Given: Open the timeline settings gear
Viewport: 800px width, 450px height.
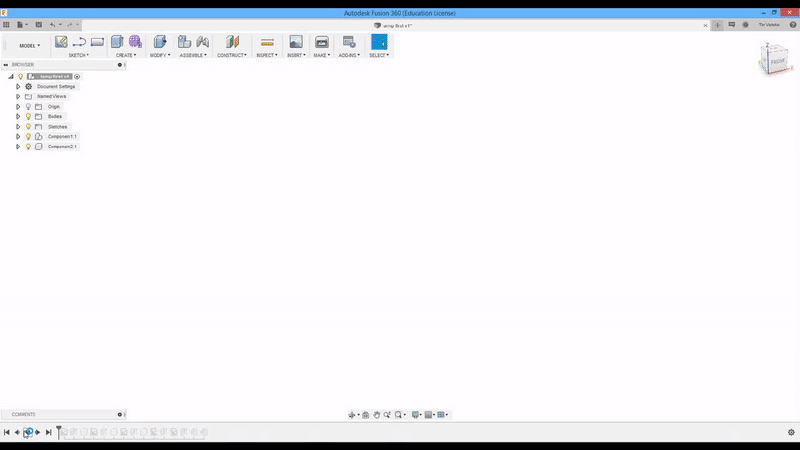Looking at the screenshot, I should (x=791, y=432).
